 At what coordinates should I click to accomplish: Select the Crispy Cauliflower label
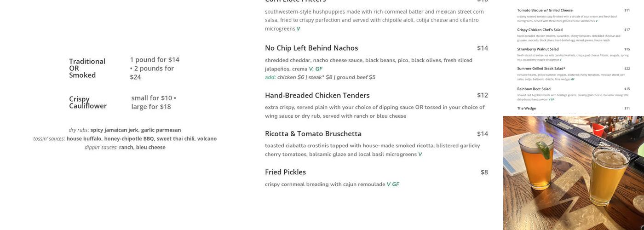(x=88, y=103)
